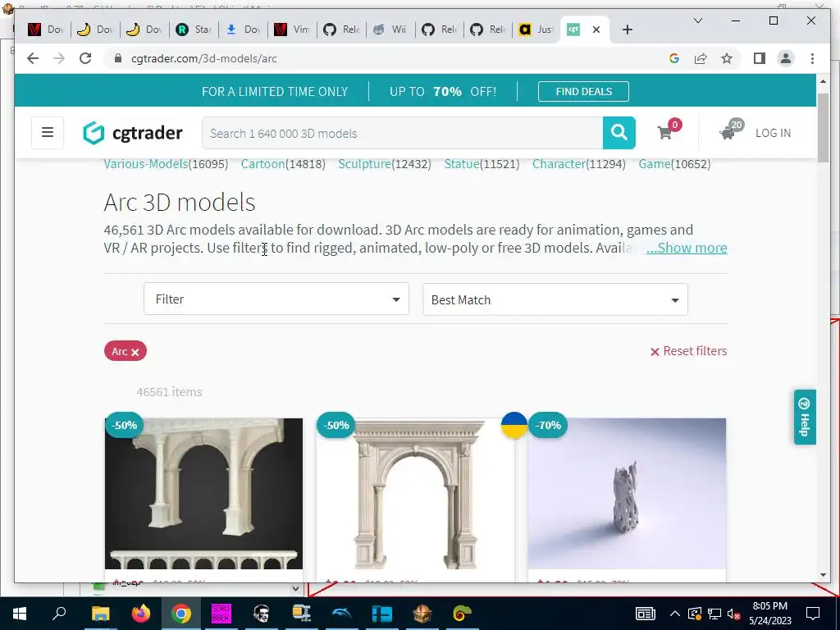Screen dimensions: 840x630
Task: View site information lock icon
Action: point(118,58)
